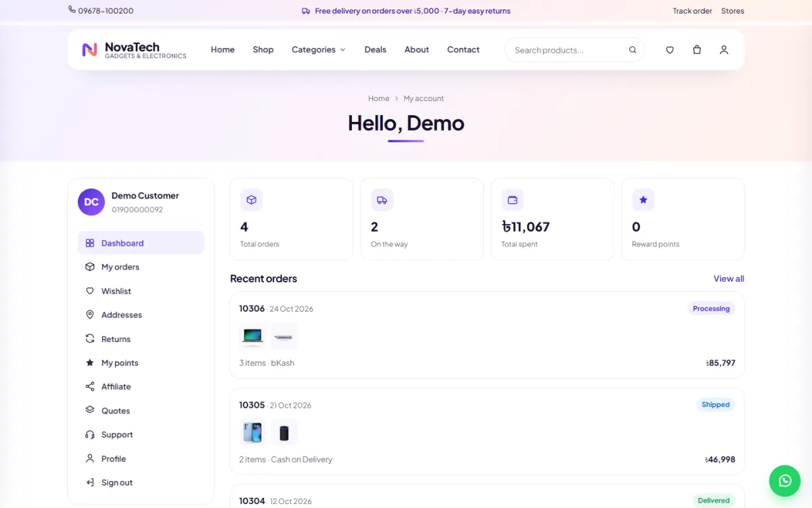812x508 pixels.
Task: Open the laptop thumbnail in order 10306
Action: click(252, 335)
